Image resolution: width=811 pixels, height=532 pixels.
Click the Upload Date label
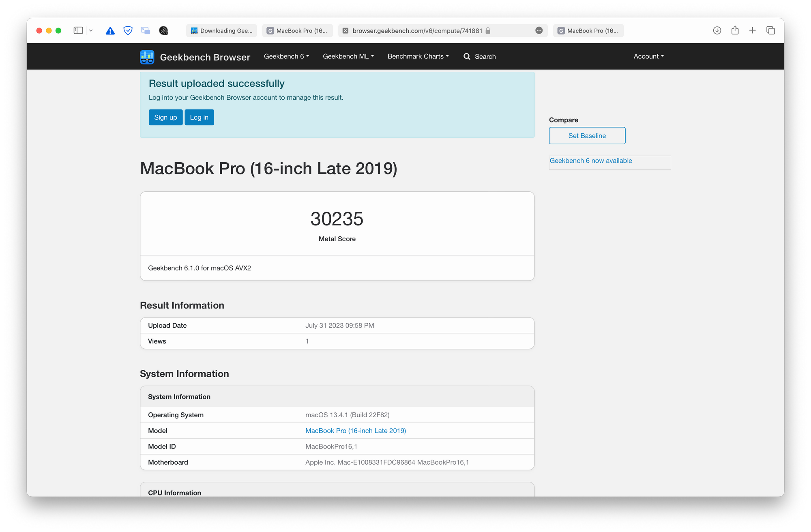[167, 326]
